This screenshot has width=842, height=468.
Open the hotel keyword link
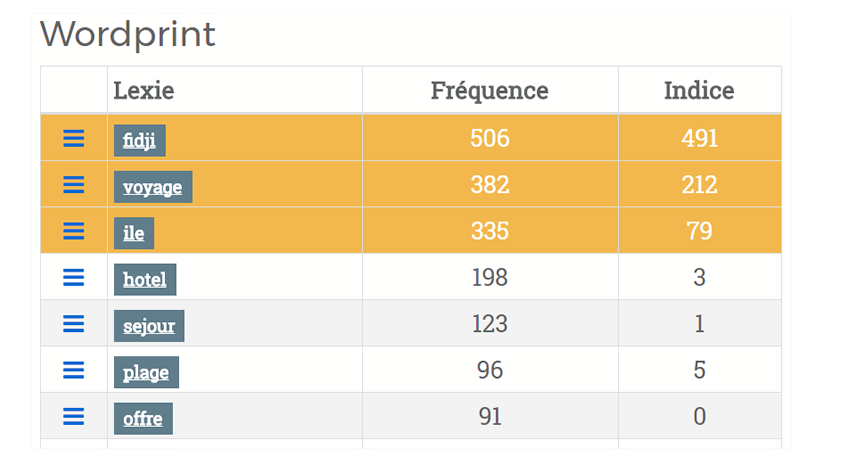[145, 280]
